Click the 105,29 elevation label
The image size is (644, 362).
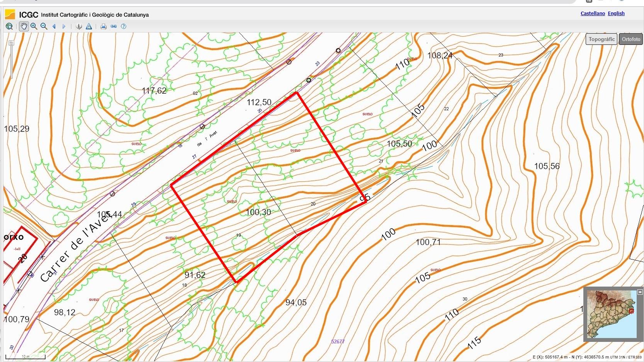click(17, 129)
